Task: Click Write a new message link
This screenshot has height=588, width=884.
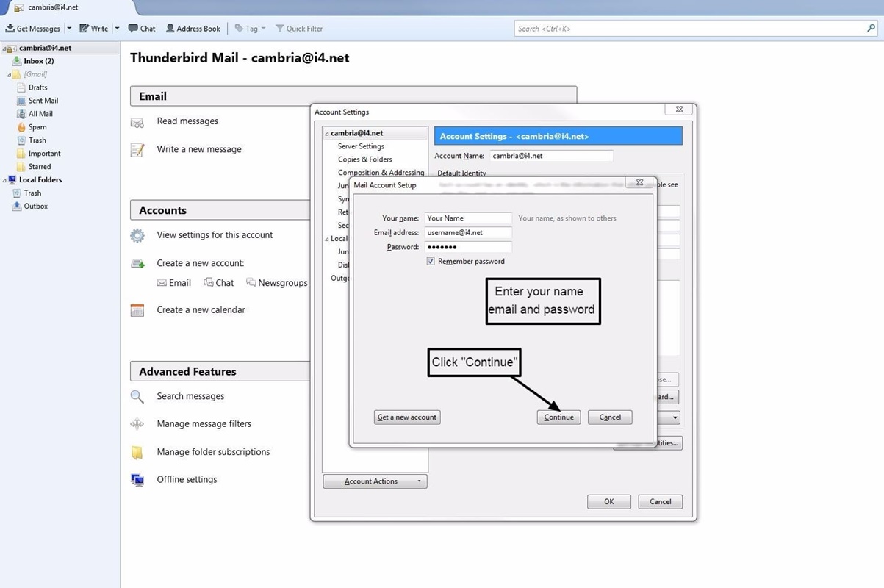Action: click(x=199, y=149)
